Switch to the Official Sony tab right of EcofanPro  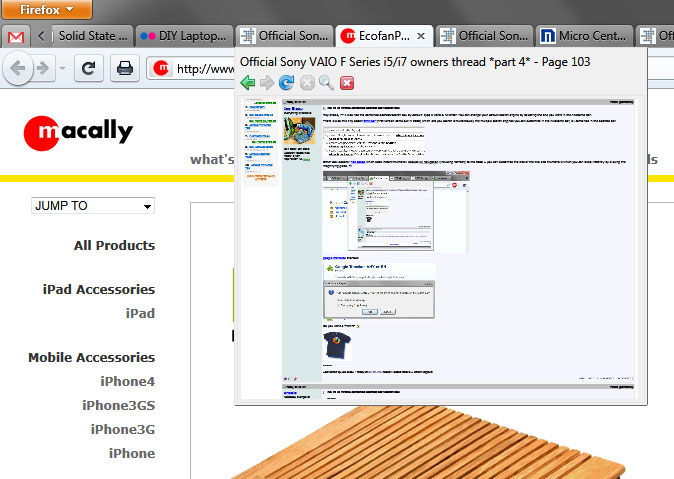coord(485,36)
